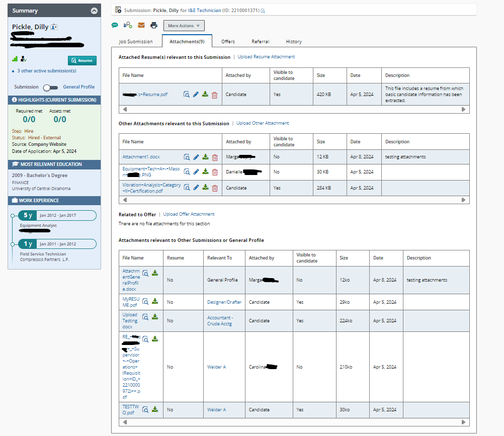The image size is (504, 436).
Task: Email the candidate using the envelope icon
Action: click(141, 25)
